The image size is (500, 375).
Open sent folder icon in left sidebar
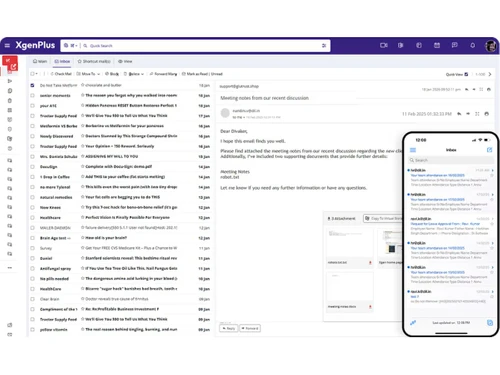point(10,81)
